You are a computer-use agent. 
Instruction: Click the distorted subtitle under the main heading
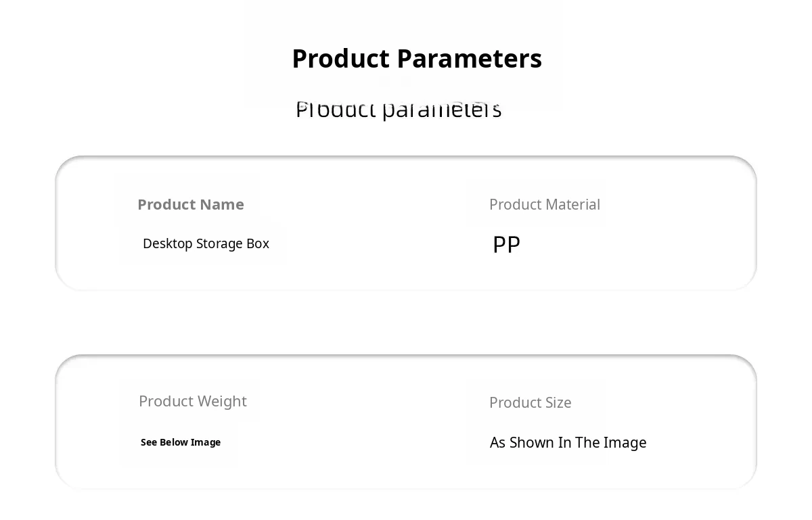pyautogui.click(x=399, y=109)
